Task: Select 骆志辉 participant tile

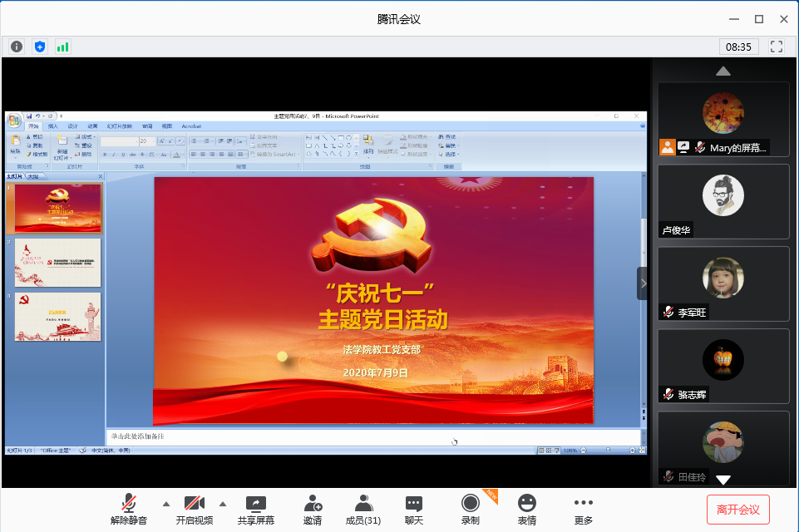Action: (723, 367)
